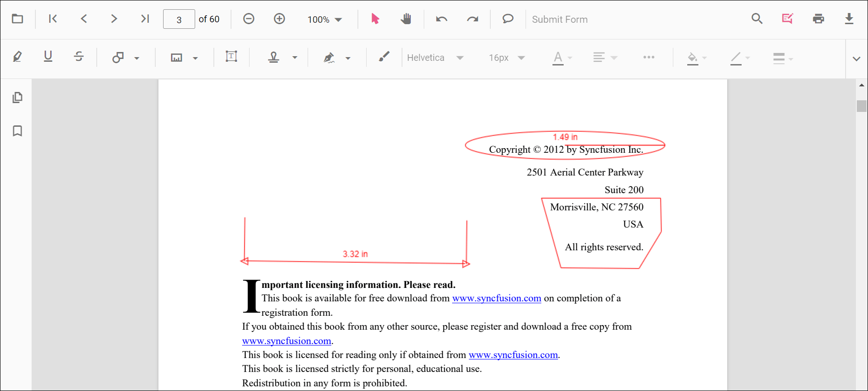
Task: Zoom in with the plus icon
Action: tap(279, 19)
